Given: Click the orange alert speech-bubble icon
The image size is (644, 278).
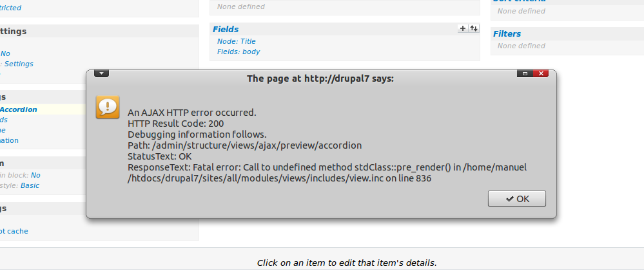Looking at the screenshot, I should [x=107, y=107].
